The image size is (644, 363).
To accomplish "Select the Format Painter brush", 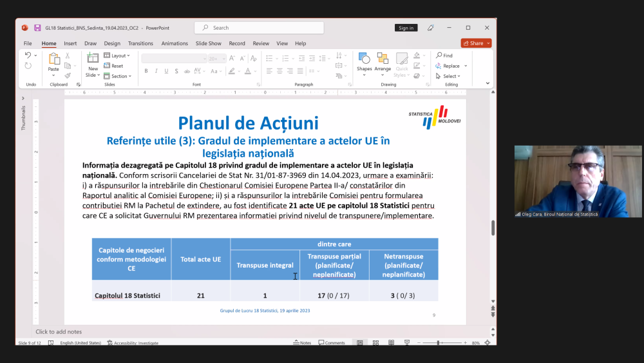I will [x=68, y=75].
